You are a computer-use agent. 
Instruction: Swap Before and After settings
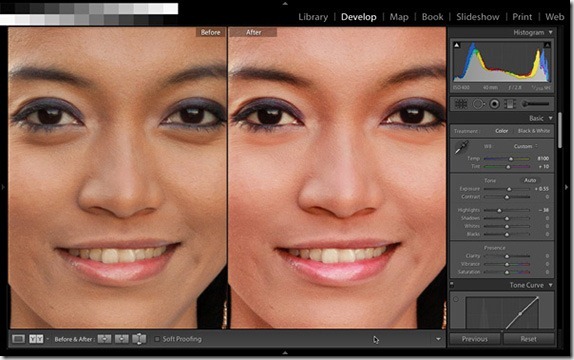tap(139, 339)
